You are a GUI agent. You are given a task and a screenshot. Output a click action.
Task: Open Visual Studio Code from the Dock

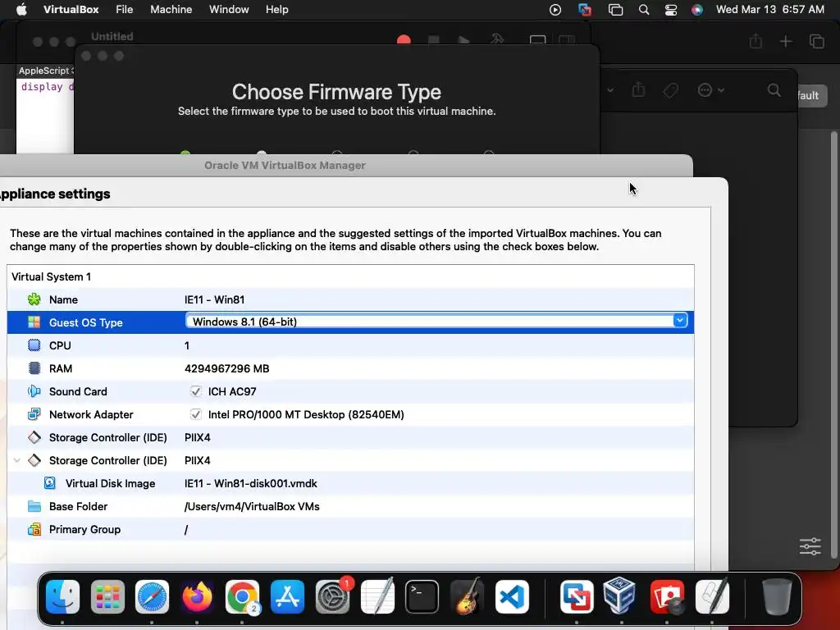[512, 596]
